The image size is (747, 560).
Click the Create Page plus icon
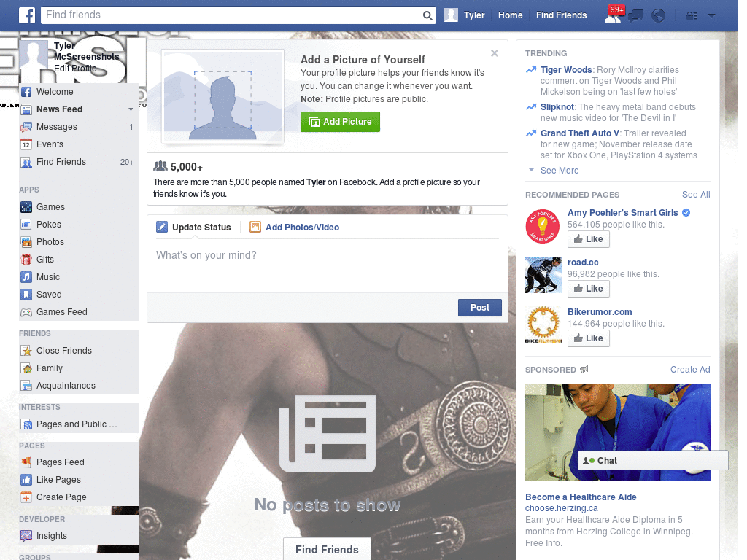(x=26, y=497)
